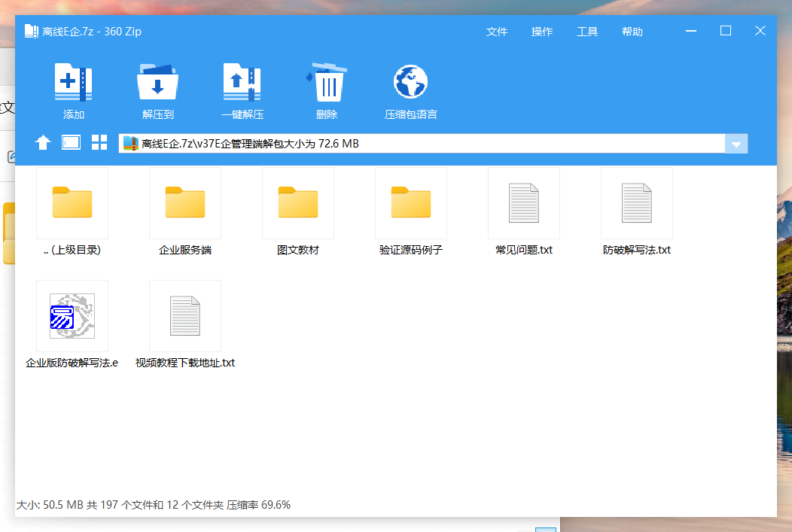Select the ..(上级目录) parent folder
This screenshot has height=532, width=792.
point(72,203)
